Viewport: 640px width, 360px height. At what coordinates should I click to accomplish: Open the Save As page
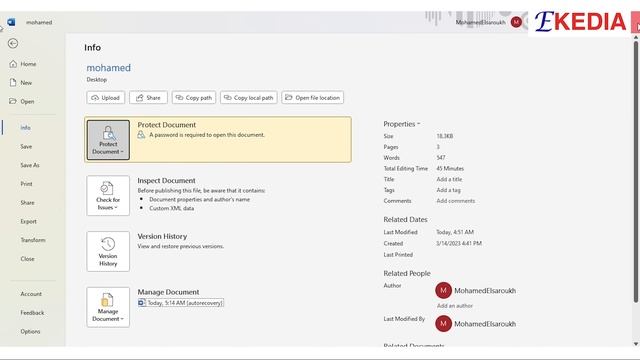pos(30,165)
